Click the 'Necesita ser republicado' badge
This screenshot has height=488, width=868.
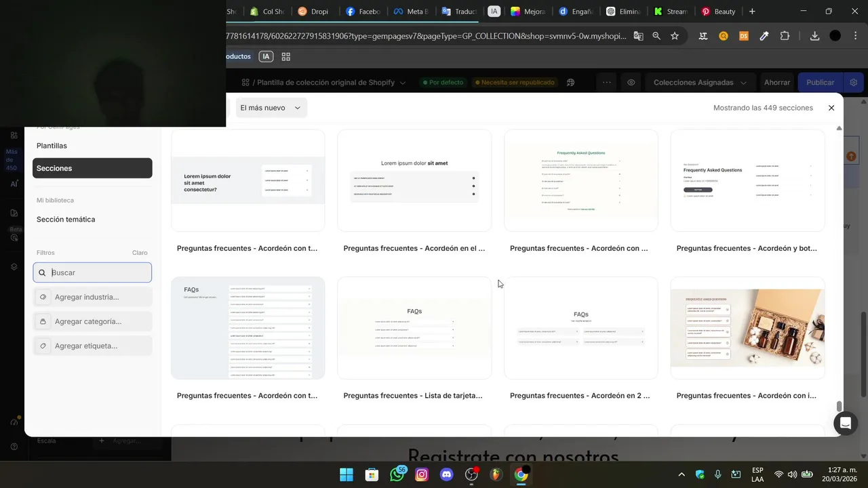[x=515, y=82]
